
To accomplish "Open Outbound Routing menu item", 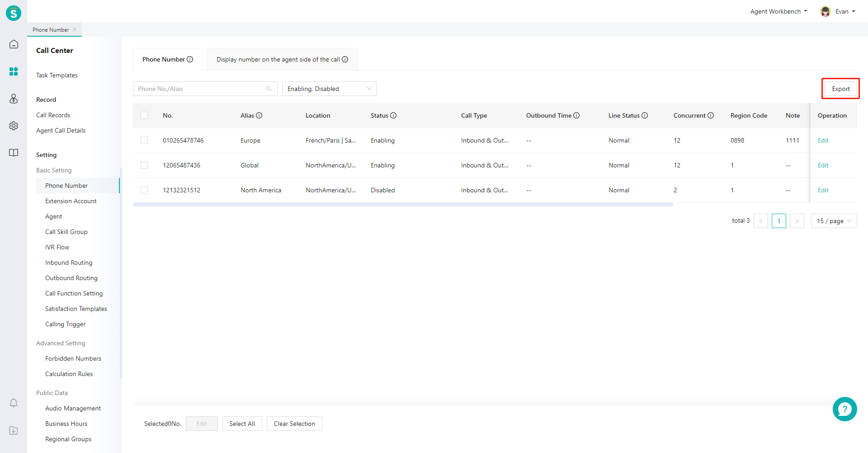I will tap(71, 278).
